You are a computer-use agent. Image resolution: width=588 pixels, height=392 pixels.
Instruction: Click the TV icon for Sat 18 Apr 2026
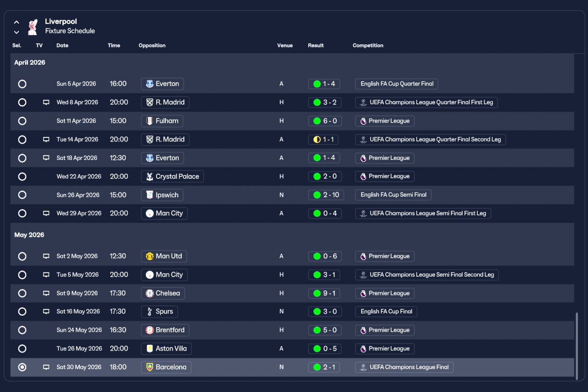click(46, 158)
